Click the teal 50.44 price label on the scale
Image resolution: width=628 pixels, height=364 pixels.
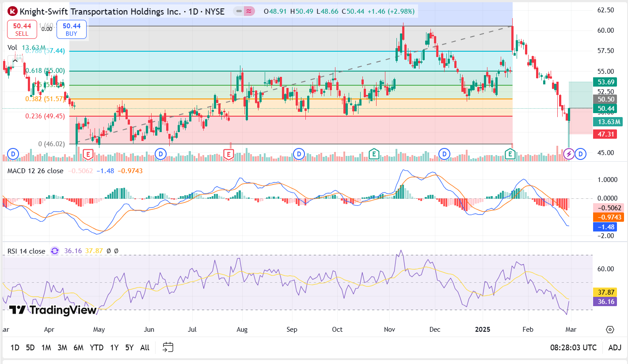pyautogui.click(x=605, y=108)
